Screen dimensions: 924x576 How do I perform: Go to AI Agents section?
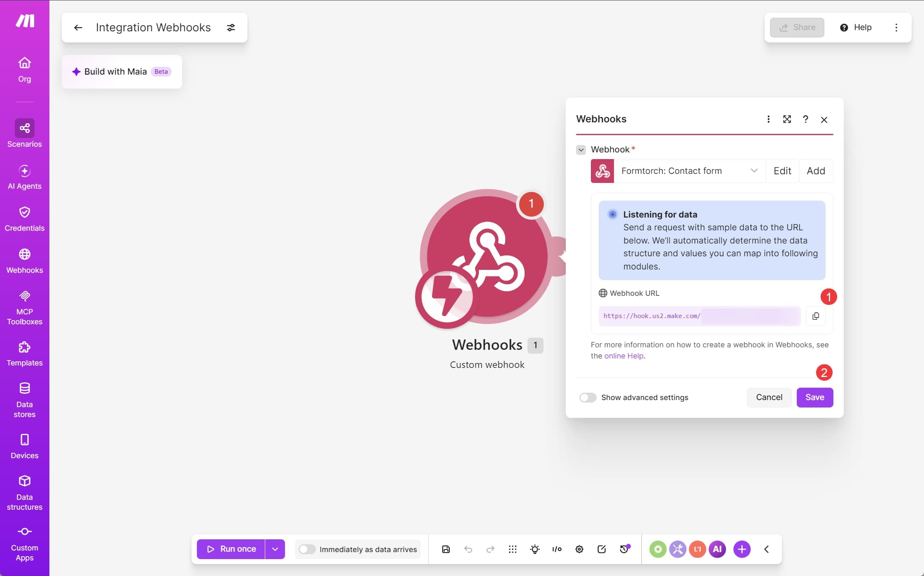[24, 177]
